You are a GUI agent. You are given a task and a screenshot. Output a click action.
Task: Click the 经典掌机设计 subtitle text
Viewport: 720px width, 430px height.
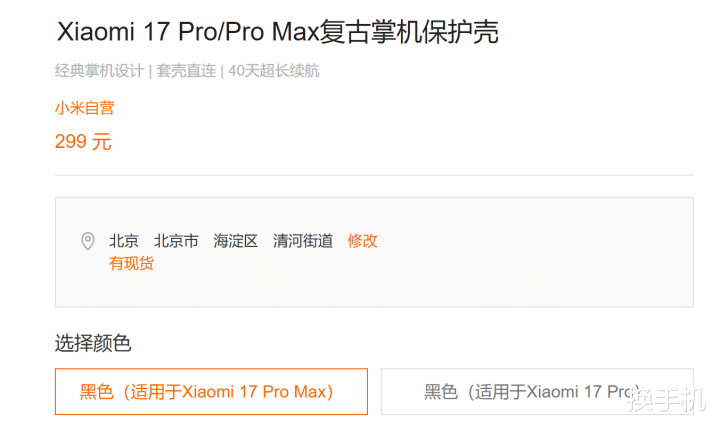(x=100, y=71)
